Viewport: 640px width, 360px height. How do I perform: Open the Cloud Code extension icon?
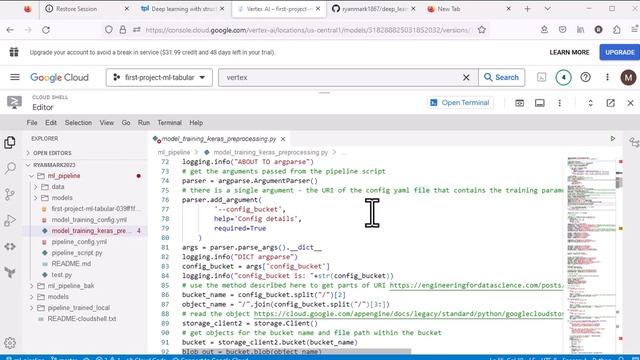click(10, 247)
